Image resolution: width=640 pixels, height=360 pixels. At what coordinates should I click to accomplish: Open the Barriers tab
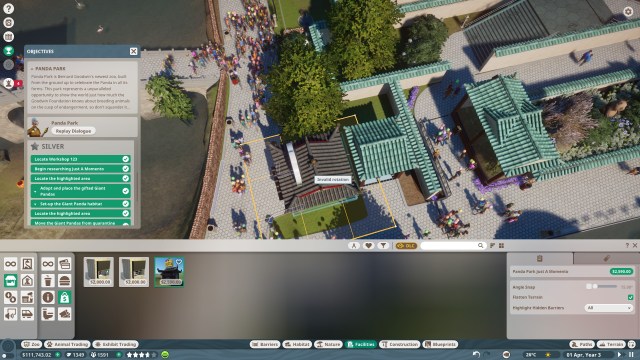click(265, 344)
